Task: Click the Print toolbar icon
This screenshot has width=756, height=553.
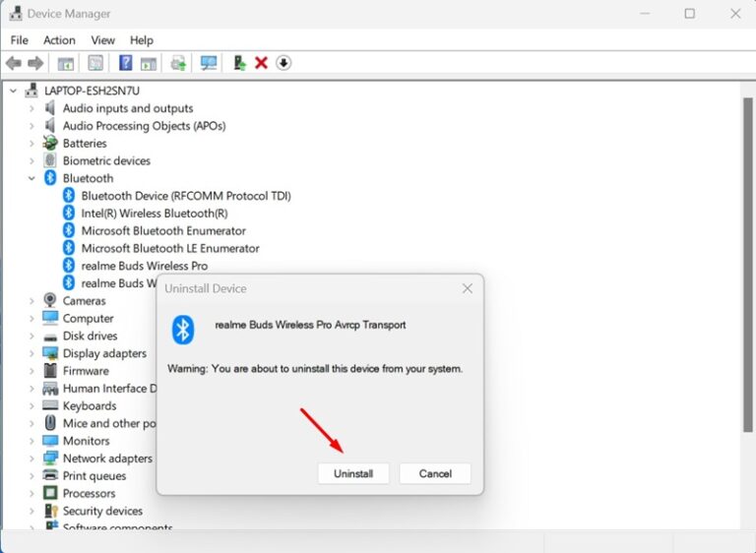Action: click(x=178, y=63)
